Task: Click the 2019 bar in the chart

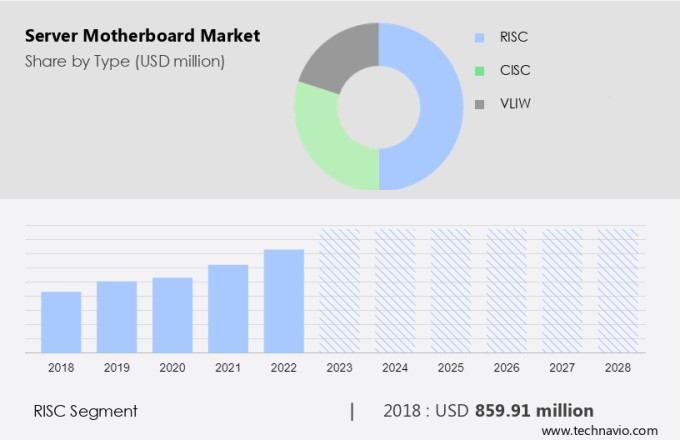Action: (117, 316)
